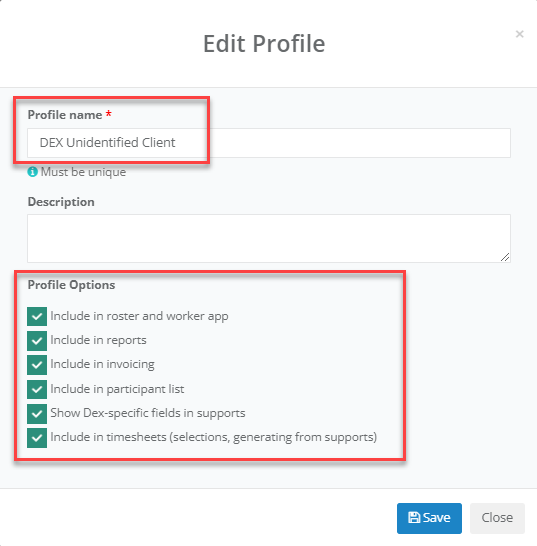Click the Include in reports label text

(x=98, y=340)
